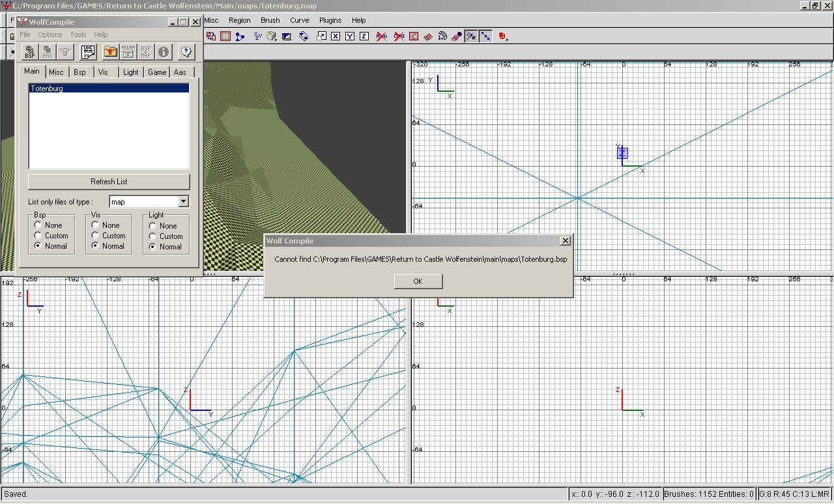Click the Refresh List button
Screen dimensions: 834x504
[109, 182]
